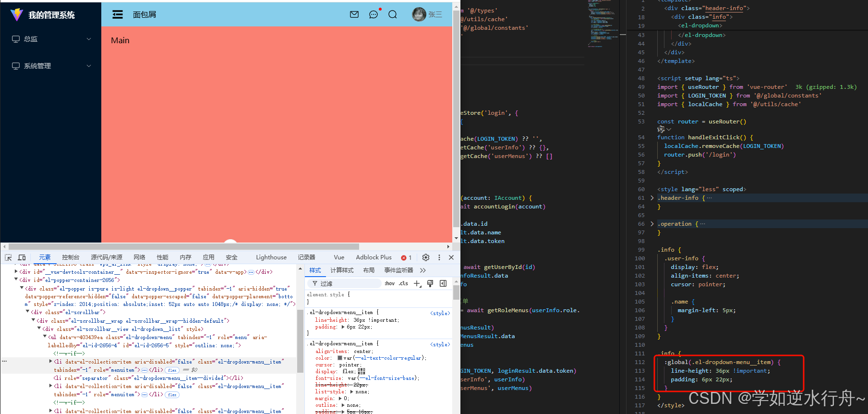Open the Adblock Plus tab

(374, 257)
